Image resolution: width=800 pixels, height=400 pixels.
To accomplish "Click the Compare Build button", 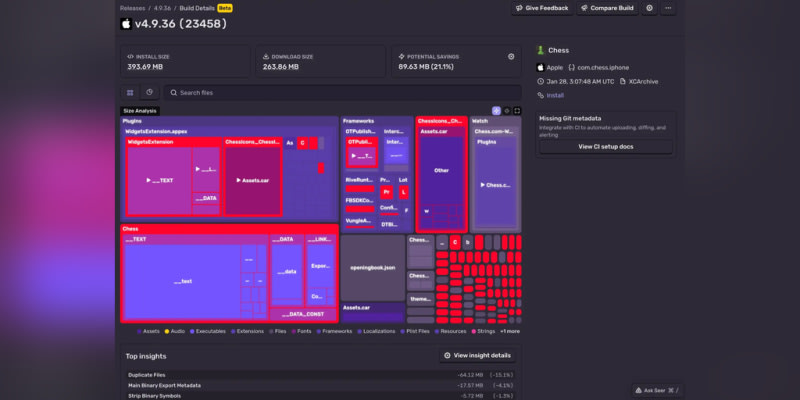I will pos(607,8).
